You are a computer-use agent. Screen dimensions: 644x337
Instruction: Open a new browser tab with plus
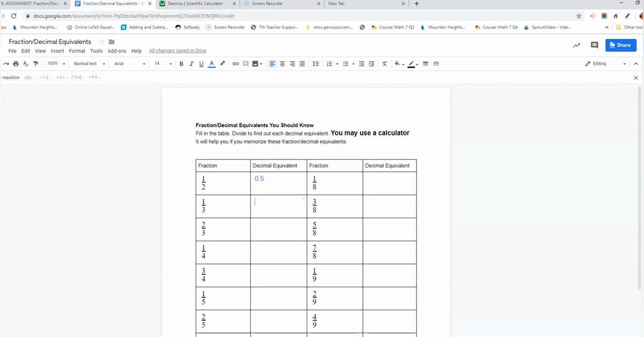coord(416,4)
